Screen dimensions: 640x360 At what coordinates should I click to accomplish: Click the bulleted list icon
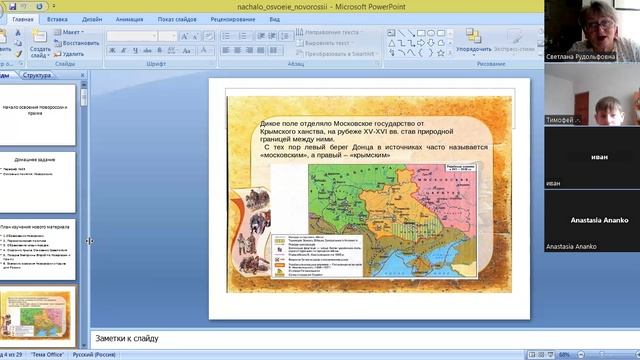pyautogui.click(x=227, y=36)
